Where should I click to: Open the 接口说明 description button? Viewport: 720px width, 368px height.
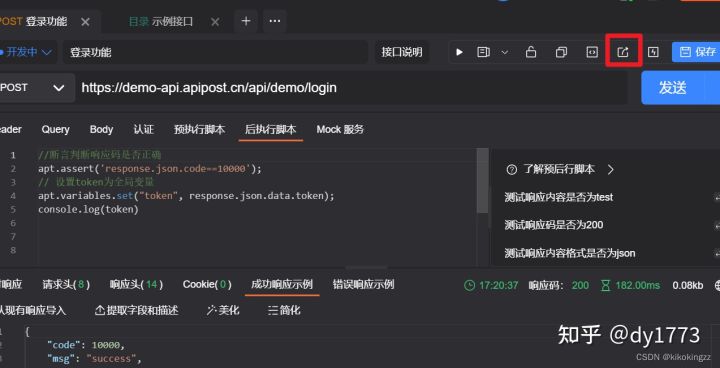tap(402, 52)
